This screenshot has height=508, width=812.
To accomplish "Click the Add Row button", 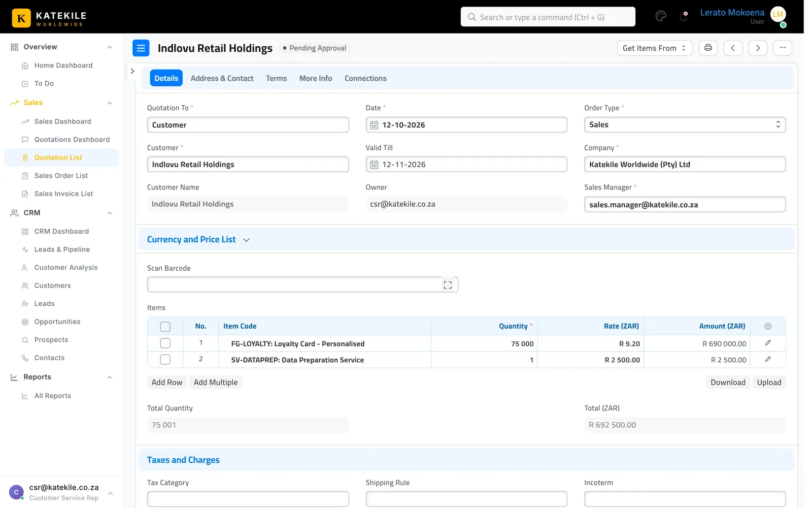I will (167, 383).
